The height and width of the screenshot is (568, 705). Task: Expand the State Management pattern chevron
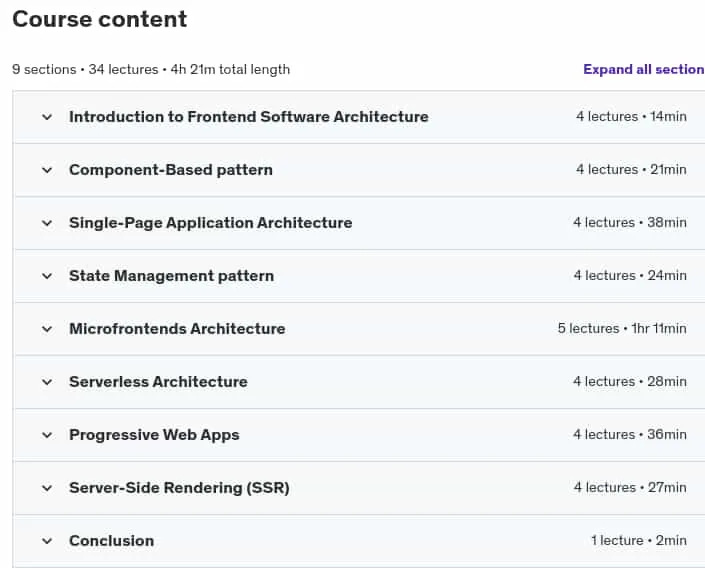coord(47,276)
